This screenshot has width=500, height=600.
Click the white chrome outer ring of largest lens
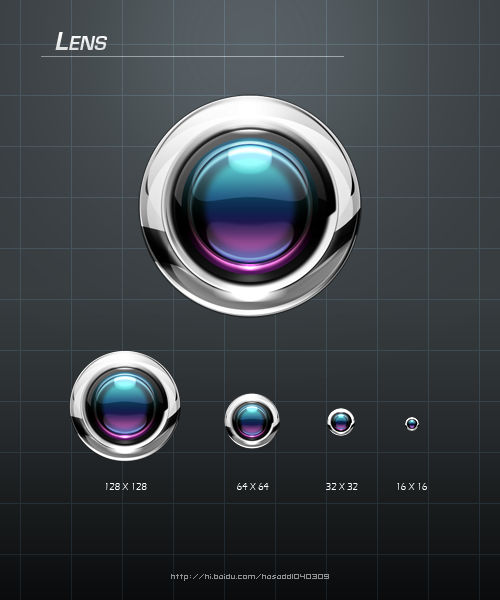point(251,111)
